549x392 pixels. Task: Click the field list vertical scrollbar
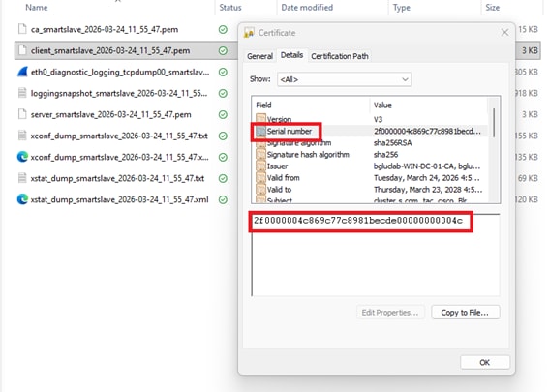pos(494,150)
